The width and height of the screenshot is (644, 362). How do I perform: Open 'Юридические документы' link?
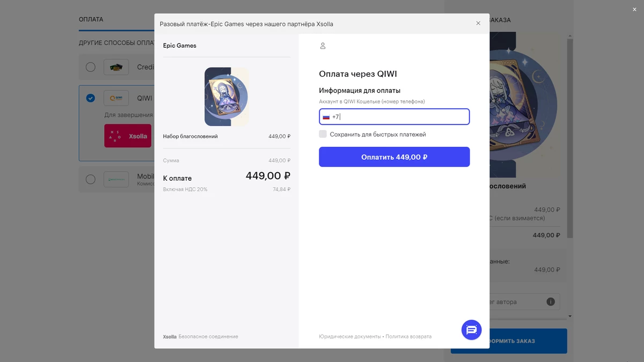[x=350, y=337]
